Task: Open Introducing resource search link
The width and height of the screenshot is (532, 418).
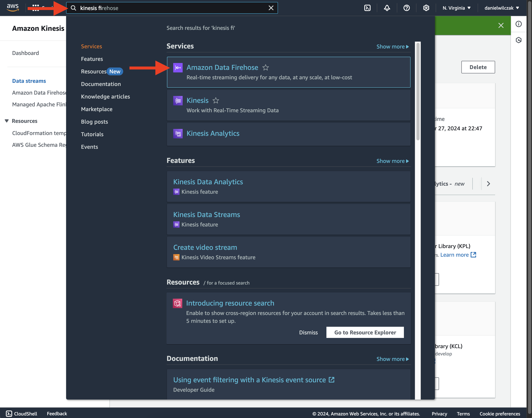Action: [x=230, y=303]
